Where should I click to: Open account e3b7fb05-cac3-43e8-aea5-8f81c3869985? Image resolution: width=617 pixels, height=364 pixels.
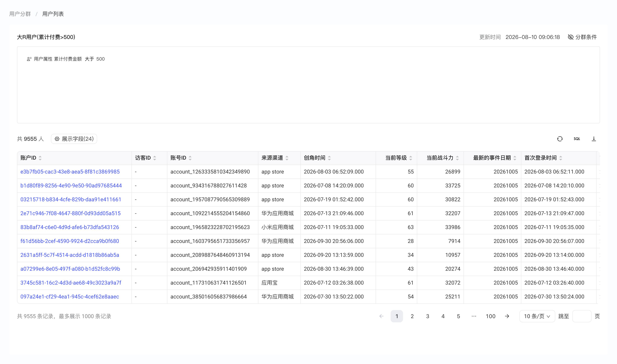[x=70, y=172]
